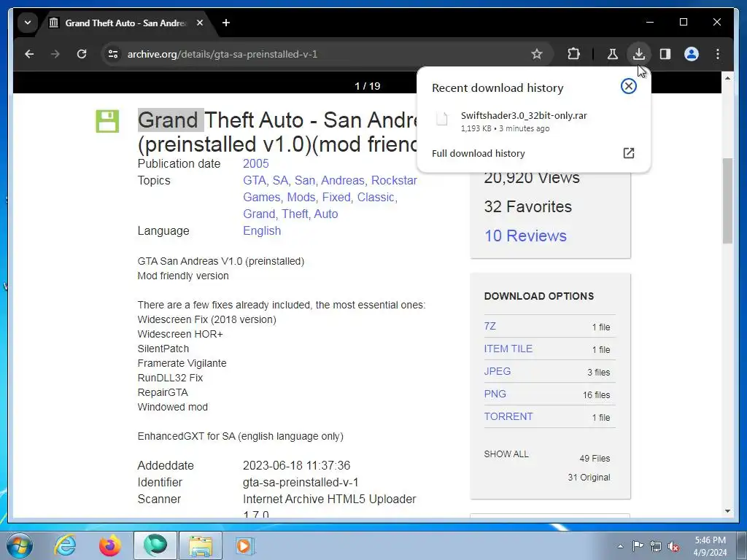Close the recent download history popup
Viewport: 747px width, 560px height.
[628, 86]
